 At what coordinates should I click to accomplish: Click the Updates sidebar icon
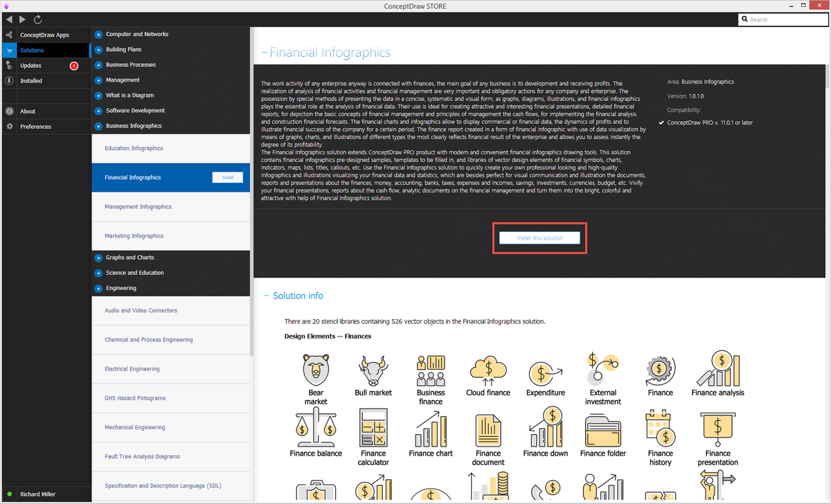coord(9,65)
